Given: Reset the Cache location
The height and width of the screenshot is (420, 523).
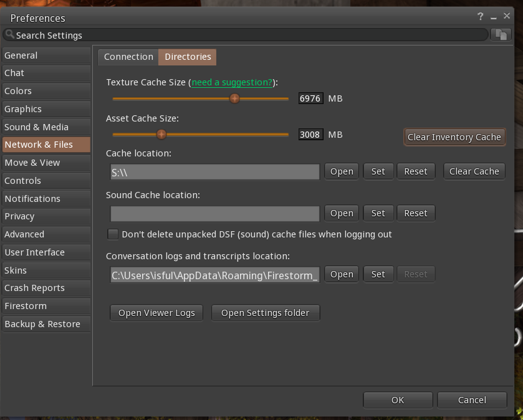Looking at the screenshot, I should 416,171.
